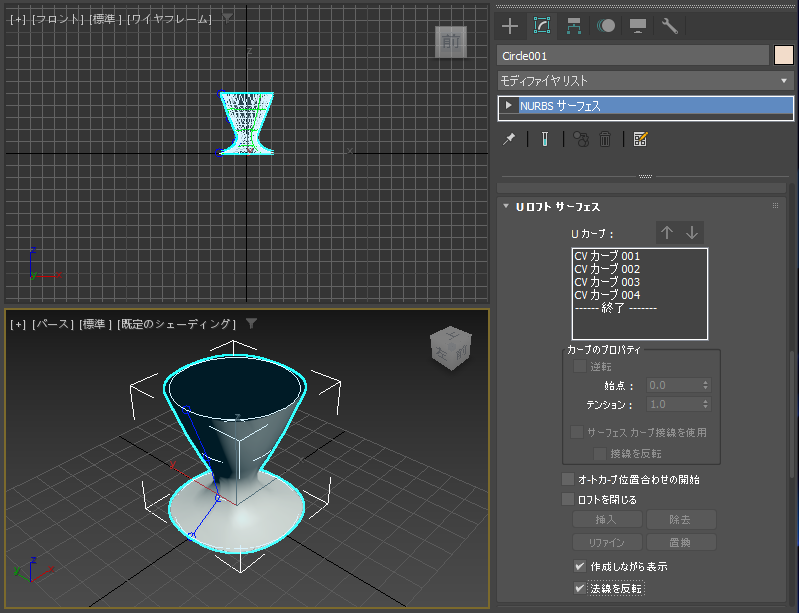799x613 pixels.
Task: Open the Create command panel tab
Action: coord(510,26)
